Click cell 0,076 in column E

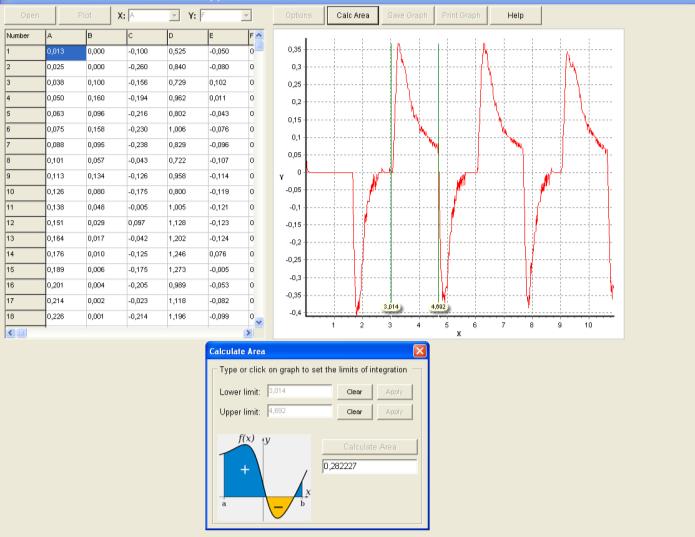(x=228, y=255)
